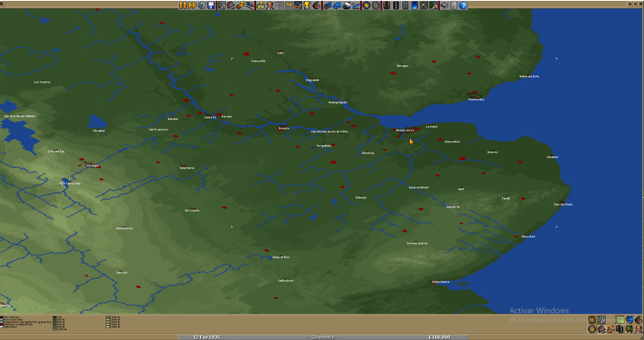This screenshot has height=340, width=644.
Task: Click the Rosario town label
Action: tap(284, 128)
